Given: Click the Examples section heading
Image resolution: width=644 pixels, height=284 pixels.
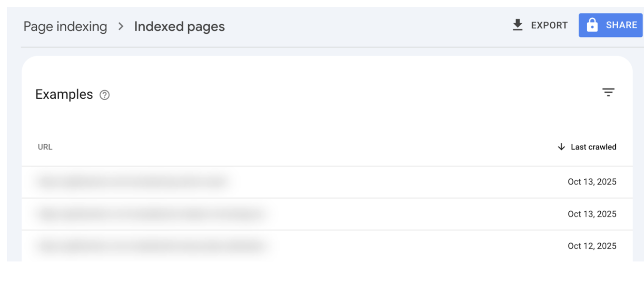Looking at the screenshot, I should [64, 94].
